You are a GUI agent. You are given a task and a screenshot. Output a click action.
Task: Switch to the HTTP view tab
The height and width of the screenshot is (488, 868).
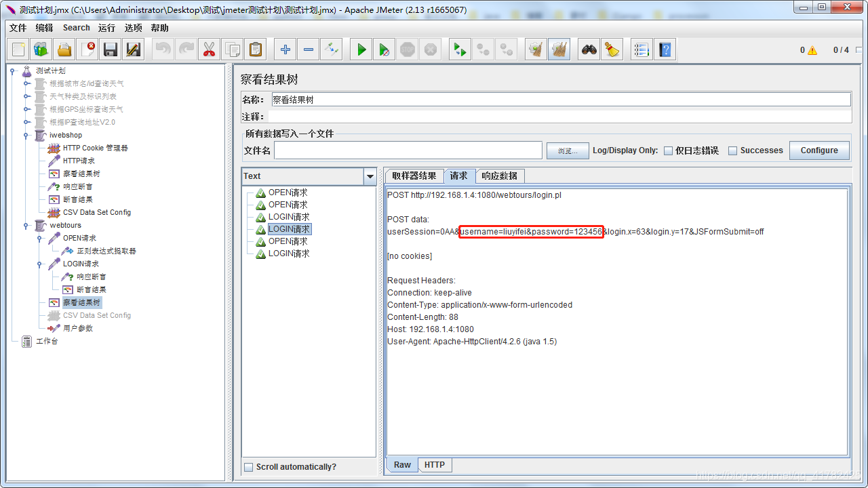(435, 465)
